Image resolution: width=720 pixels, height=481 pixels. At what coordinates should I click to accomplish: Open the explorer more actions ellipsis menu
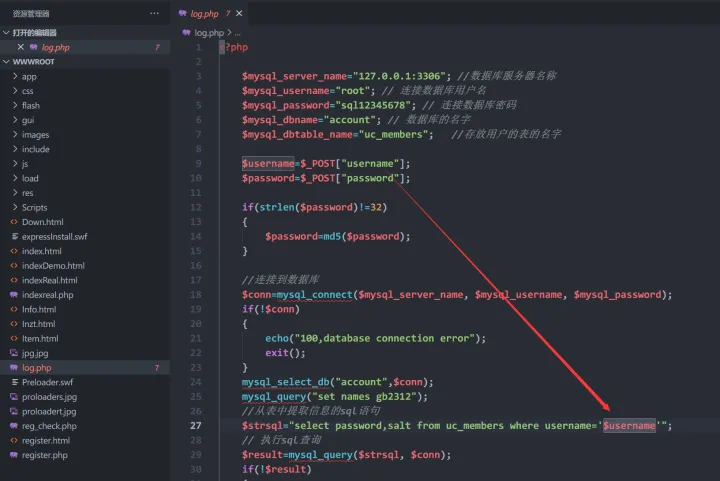[x=154, y=14]
